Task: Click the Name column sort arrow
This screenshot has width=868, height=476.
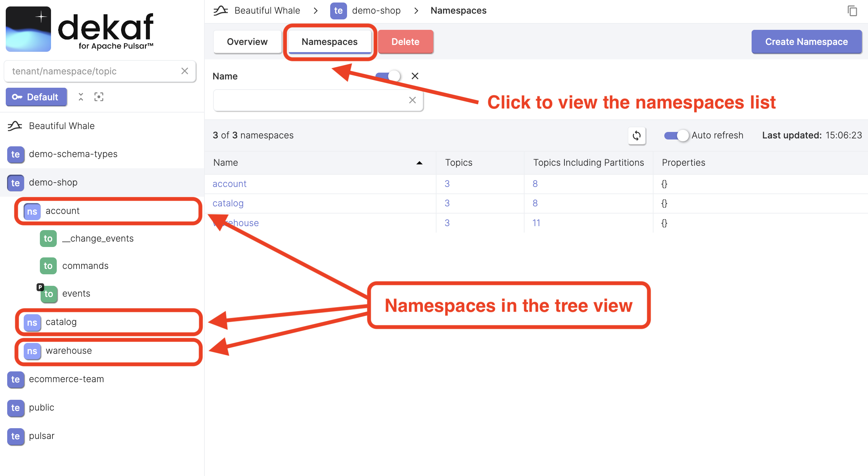Action: pyautogui.click(x=419, y=163)
